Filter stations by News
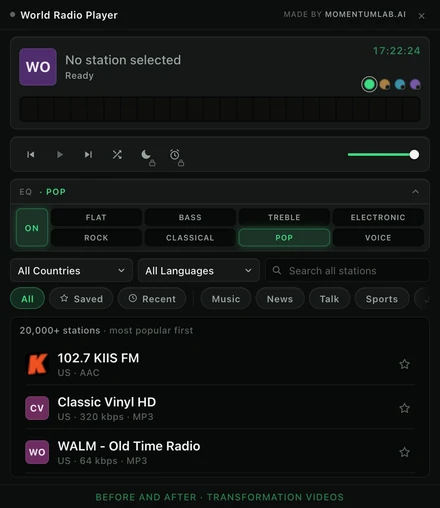The image size is (440, 508). point(280,299)
